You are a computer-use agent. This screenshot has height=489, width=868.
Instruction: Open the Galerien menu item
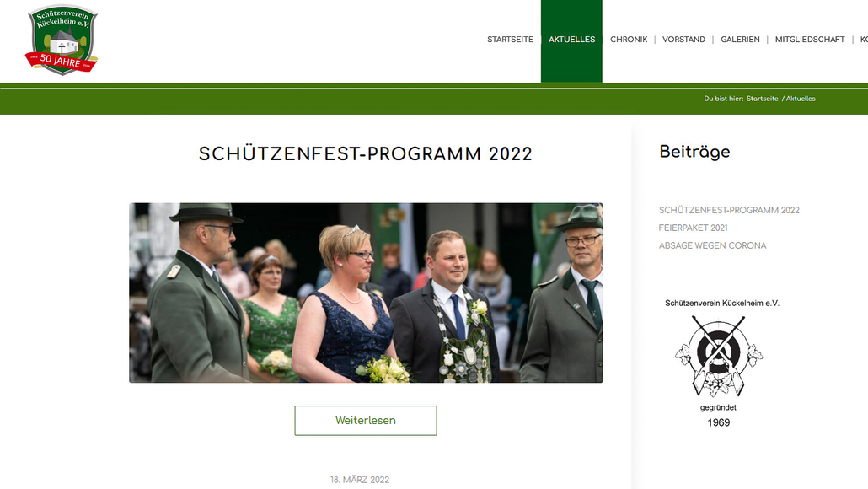point(740,40)
